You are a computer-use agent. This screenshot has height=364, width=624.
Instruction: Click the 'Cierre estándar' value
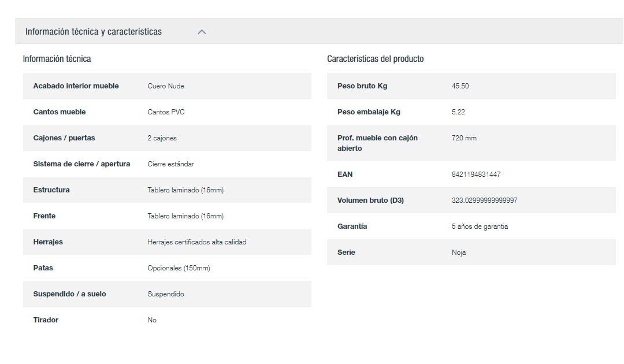click(x=170, y=164)
